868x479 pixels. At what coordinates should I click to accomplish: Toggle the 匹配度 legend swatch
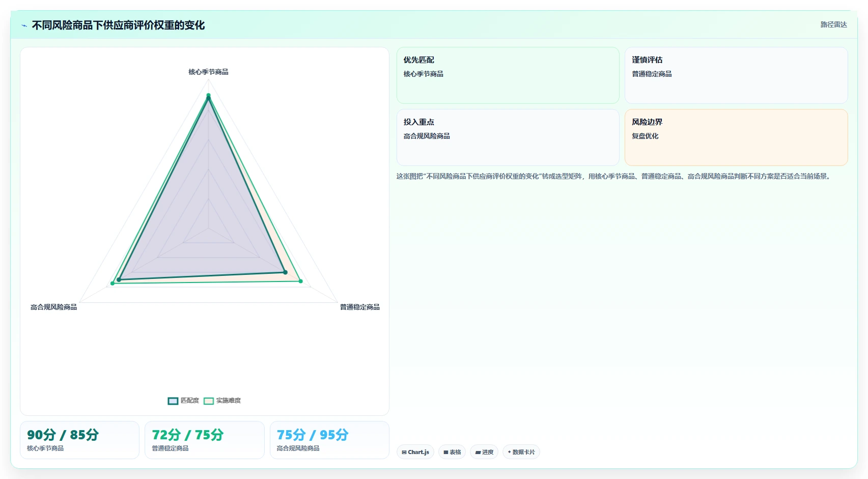tap(173, 401)
